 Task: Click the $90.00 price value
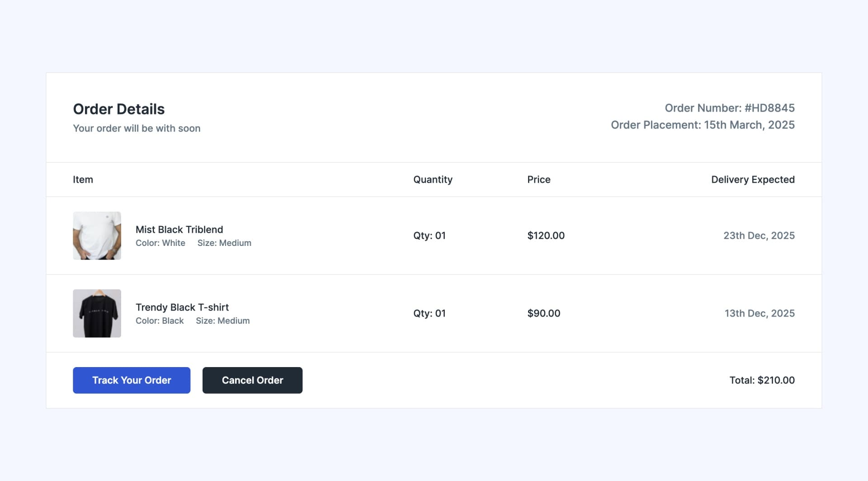click(x=543, y=313)
